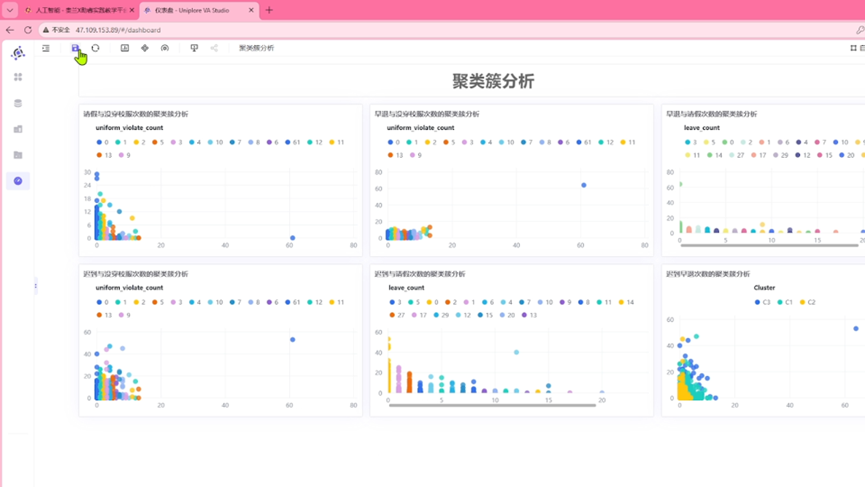Toggle legend 14 in 迟到与请假 chart

626,302
